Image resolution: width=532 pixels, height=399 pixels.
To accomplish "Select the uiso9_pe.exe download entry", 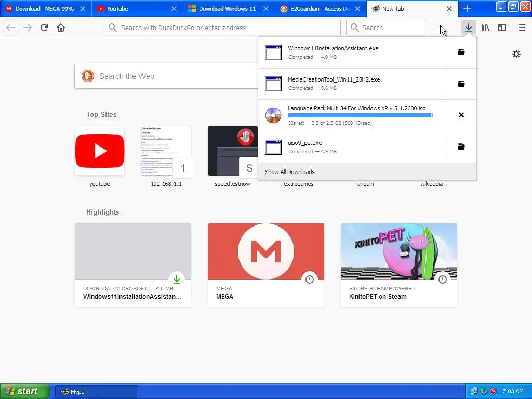I will 352,147.
